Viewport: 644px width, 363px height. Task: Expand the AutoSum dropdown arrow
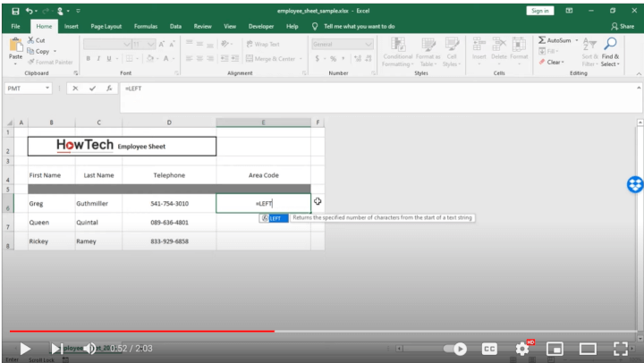tap(577, 40)
